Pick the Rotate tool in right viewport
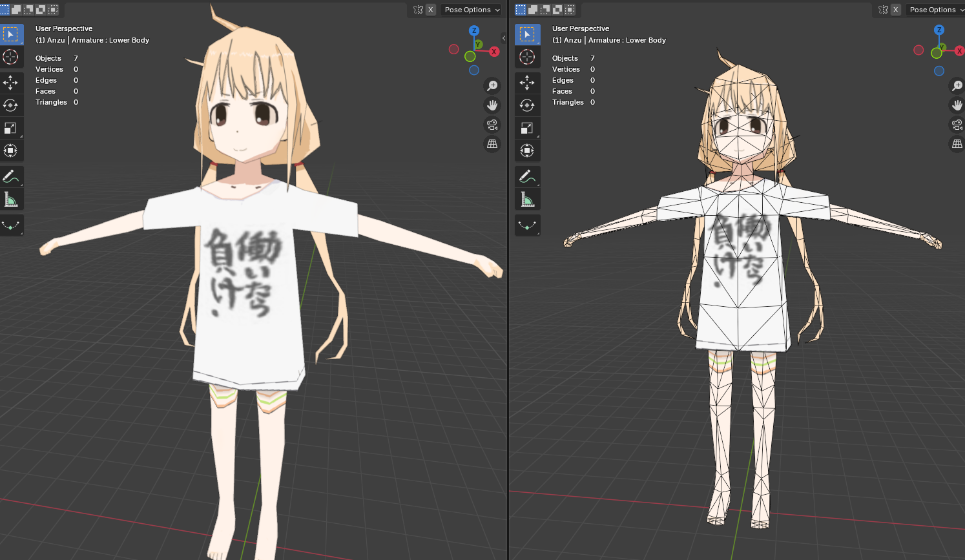Screen dimensions: 965x560 pos(527,105)
